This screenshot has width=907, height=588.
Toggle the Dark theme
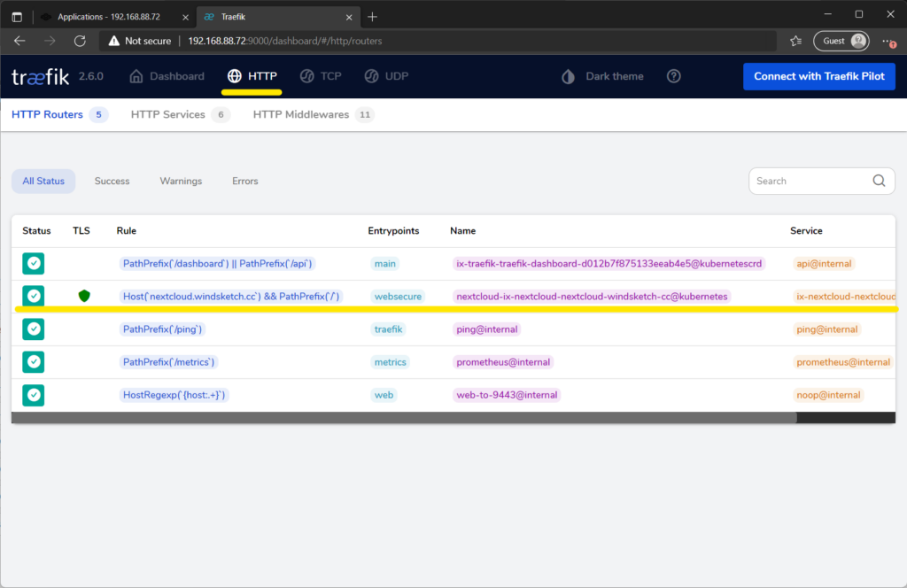click(x=602, y=76)
